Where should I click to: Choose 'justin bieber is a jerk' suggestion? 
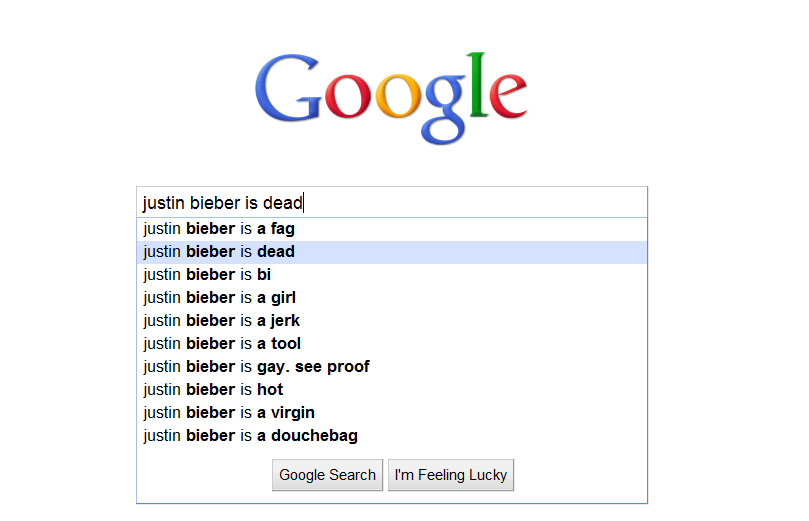222,321
